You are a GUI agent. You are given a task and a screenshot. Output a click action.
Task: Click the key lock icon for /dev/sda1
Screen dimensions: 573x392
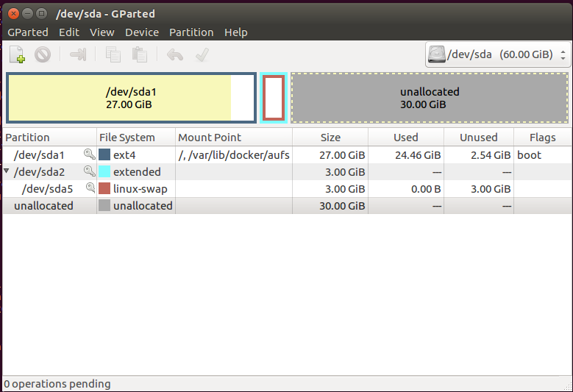click(90, 154)
